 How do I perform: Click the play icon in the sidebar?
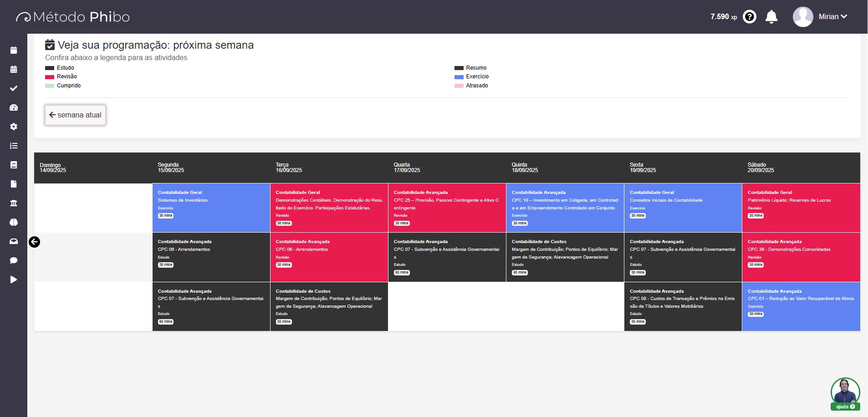[14, 280]
